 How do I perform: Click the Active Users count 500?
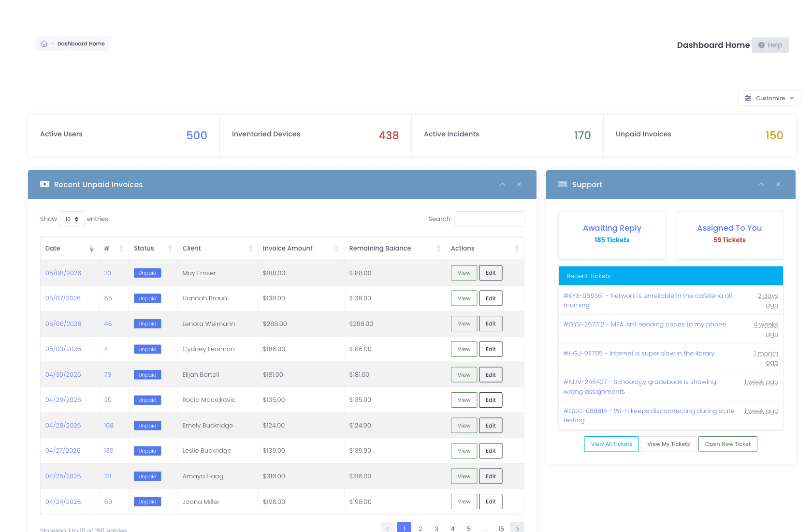tap(197, 135)
